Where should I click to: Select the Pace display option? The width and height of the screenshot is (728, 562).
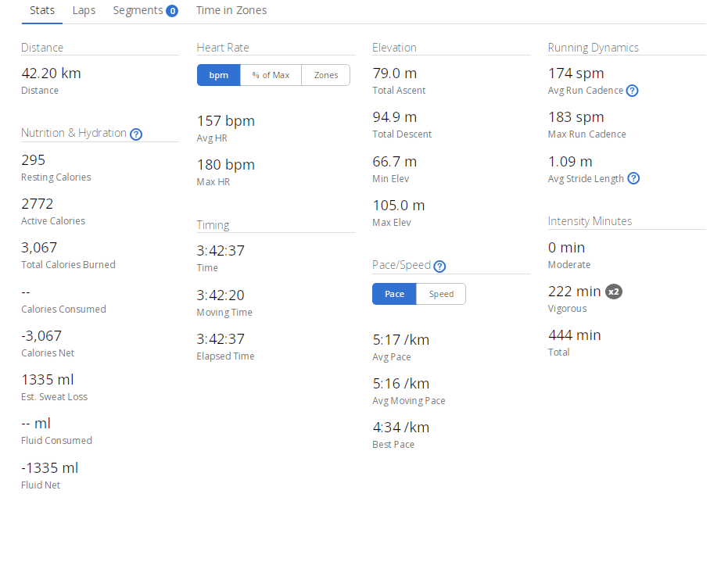(394, 294)
